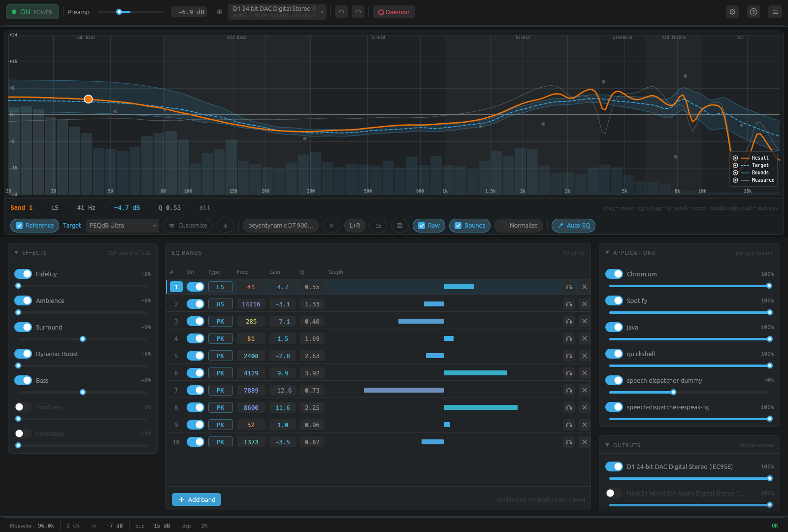Delete band 1 with X icon
The image size is (788, 532).
pyautogui.click(x=585, y=287)
